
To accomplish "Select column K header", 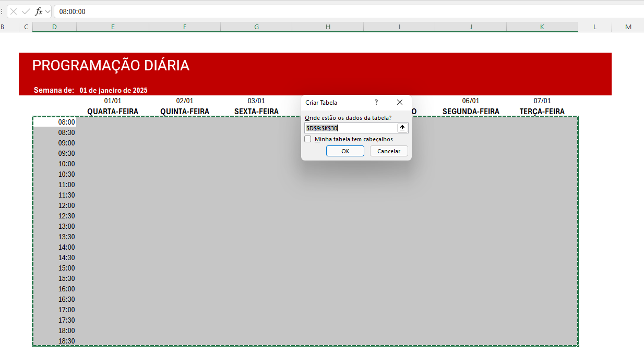I will (x=542, y=27).
